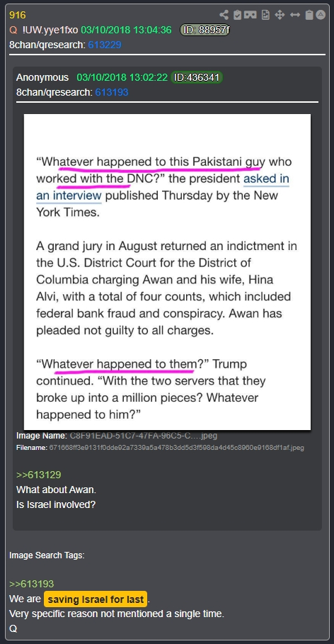
Task: Click the ID 88957f badge
Action: [205, 30]
